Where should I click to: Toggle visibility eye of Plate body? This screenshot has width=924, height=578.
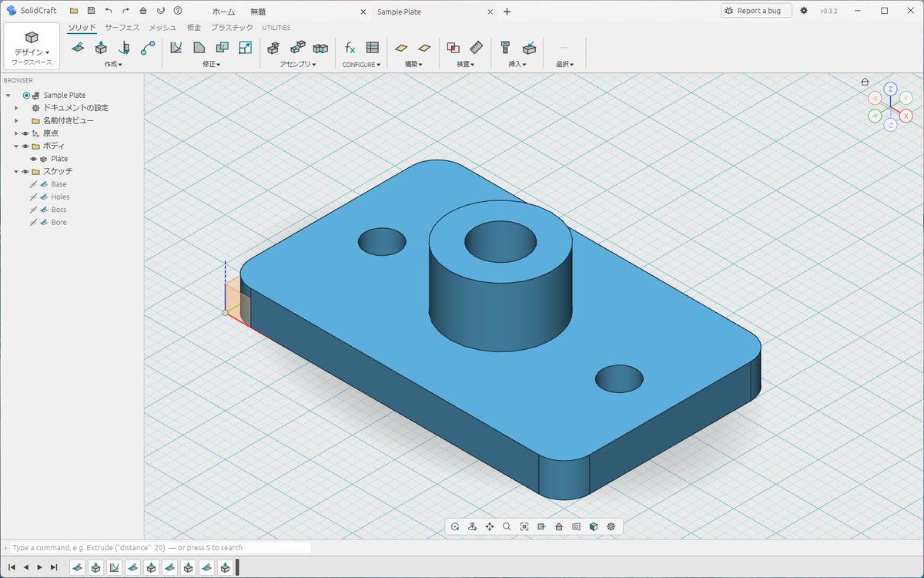(x=33, y=159)
